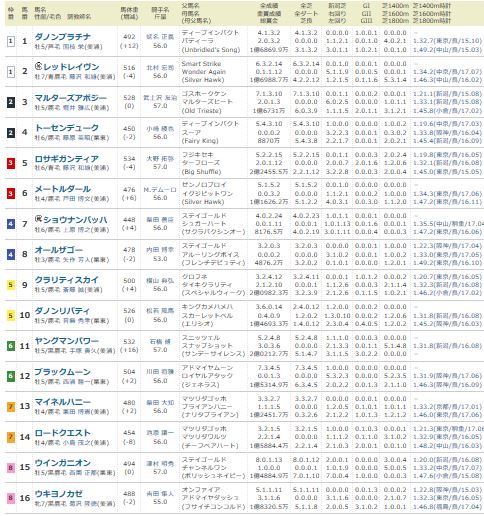Viewport: 484px width, 516px height.
Task: Open horse page for マルターズアポジー
Action: [x=71, y=98]
